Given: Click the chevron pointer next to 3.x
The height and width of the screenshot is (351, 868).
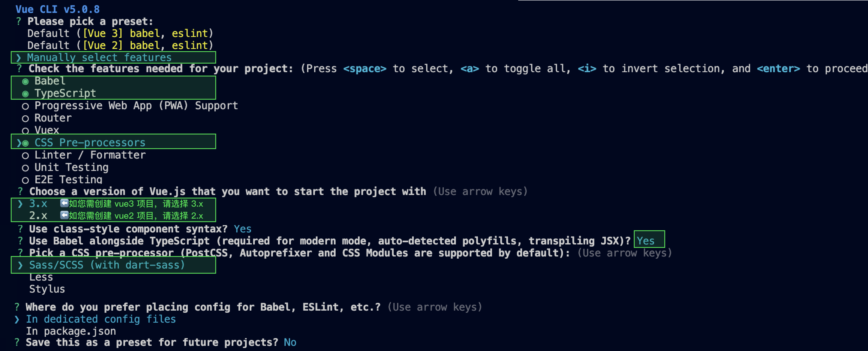Looking at the screenshot, I should 20,204.
